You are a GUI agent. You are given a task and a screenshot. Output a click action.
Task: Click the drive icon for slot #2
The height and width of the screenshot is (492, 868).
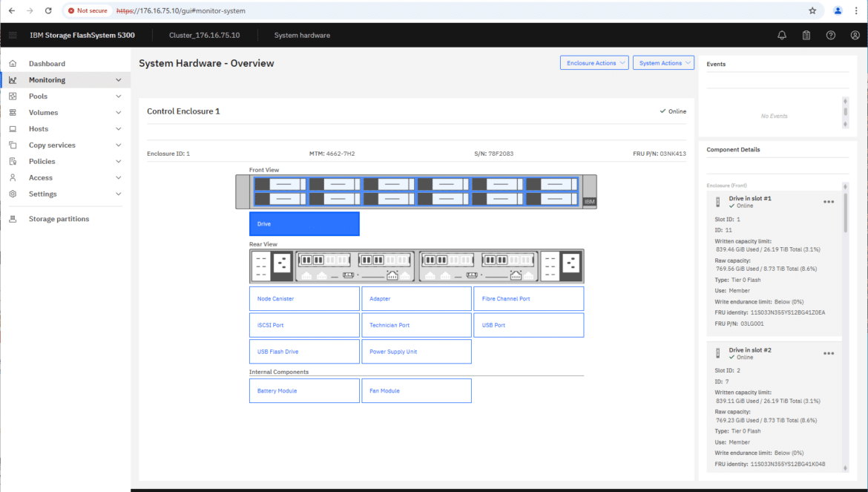tap(718, 353)
